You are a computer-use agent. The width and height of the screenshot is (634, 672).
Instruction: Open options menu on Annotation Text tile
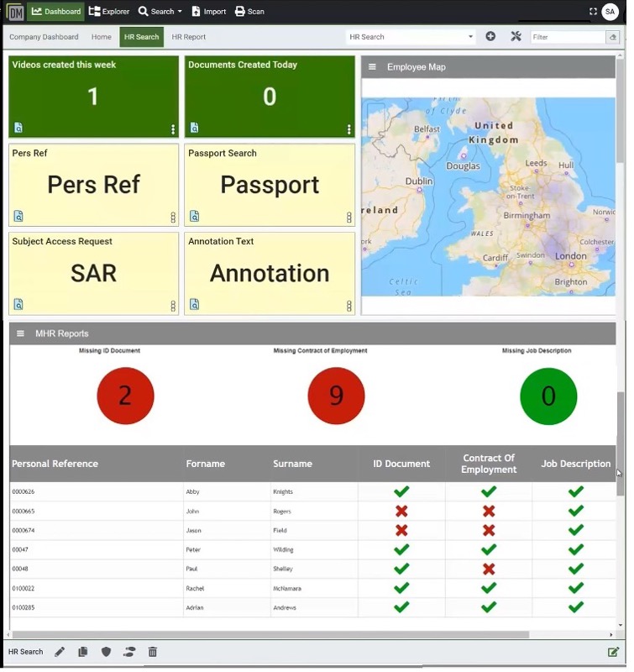pyautogui.click(x=349, y=306)
